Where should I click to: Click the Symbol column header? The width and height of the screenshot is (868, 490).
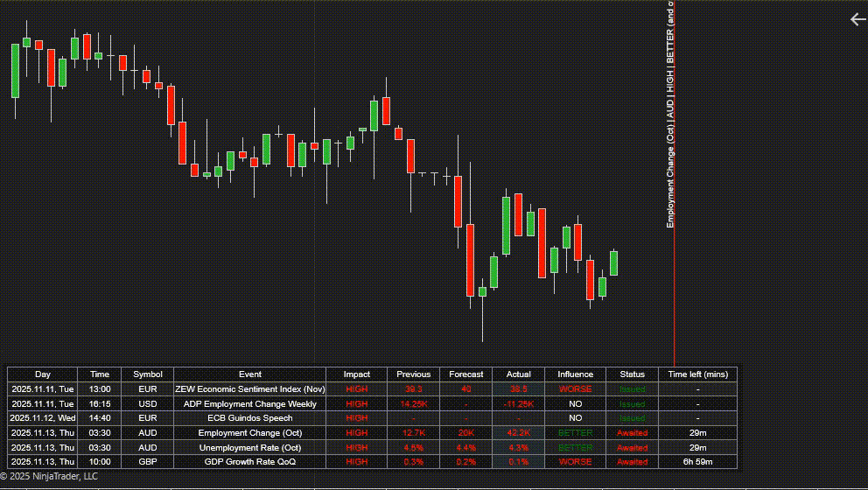click(x=148, y=374)
